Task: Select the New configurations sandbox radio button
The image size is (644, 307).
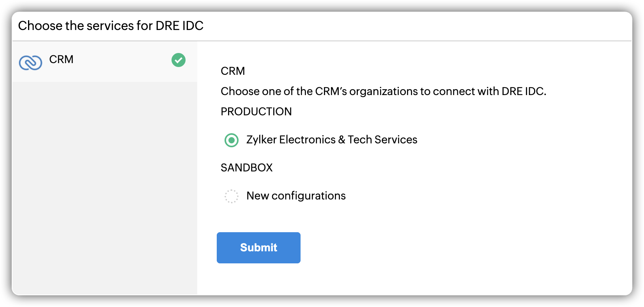Action: click(x=232, y=196)
